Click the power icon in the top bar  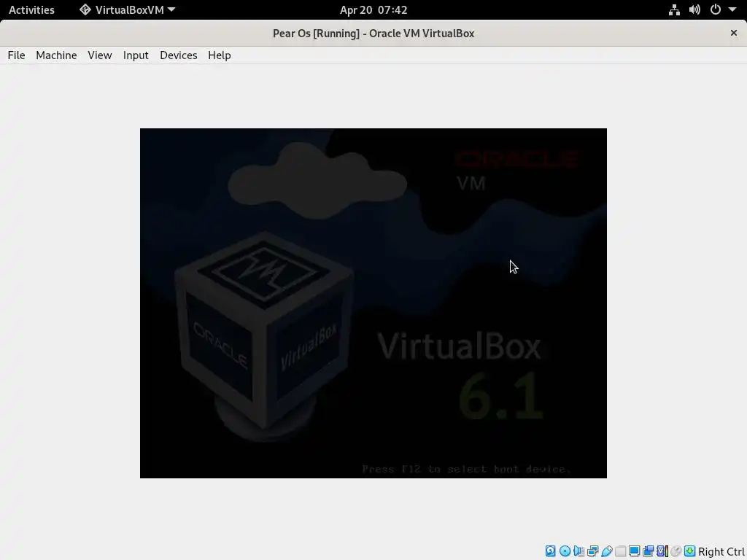pos(716,9)
